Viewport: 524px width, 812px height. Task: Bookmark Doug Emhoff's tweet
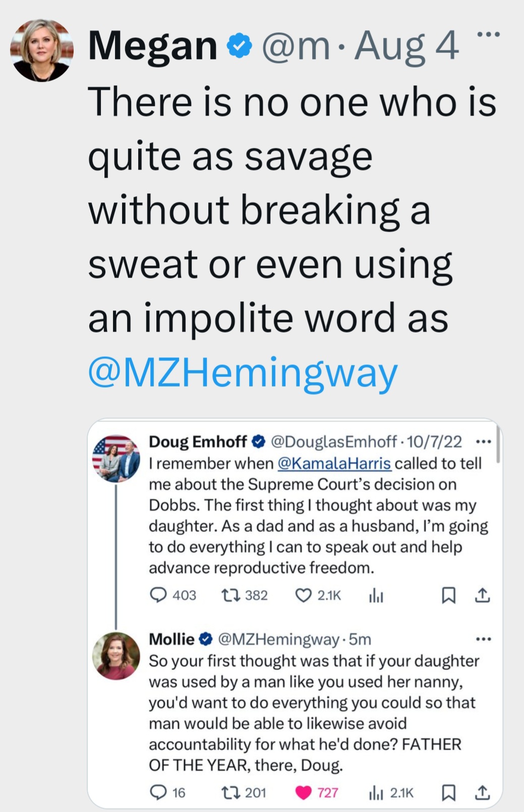coord(448,596)
